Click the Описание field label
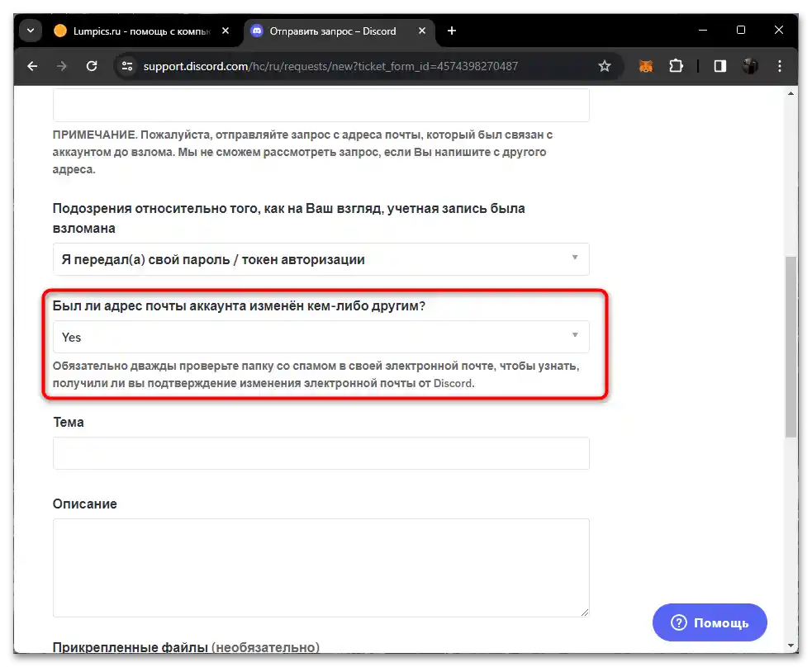812x667 pixels. (85, 504)
